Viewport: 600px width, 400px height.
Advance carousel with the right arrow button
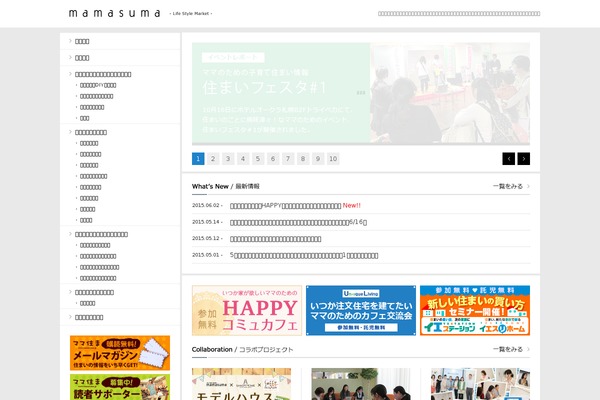point(524,158)
